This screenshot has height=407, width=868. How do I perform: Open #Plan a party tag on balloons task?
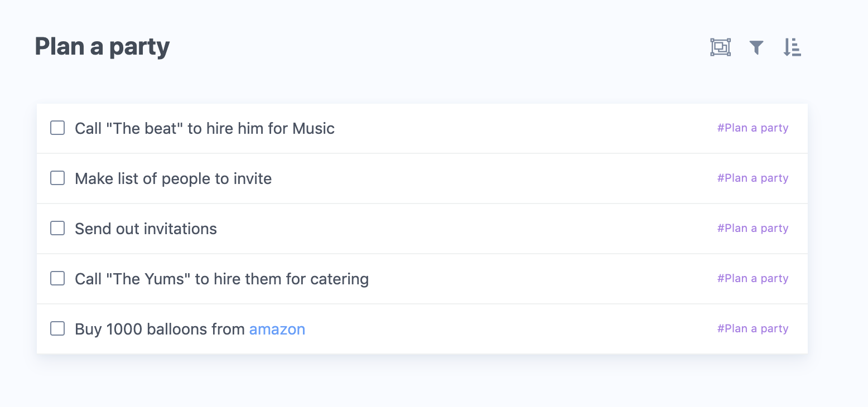753,329
